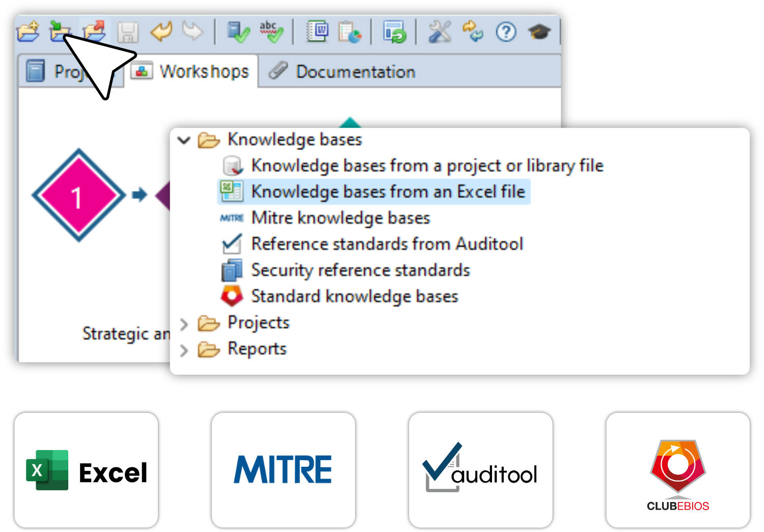764x532 pixels.
Task: Select the Reports folder label
Action: coord(257,349)
